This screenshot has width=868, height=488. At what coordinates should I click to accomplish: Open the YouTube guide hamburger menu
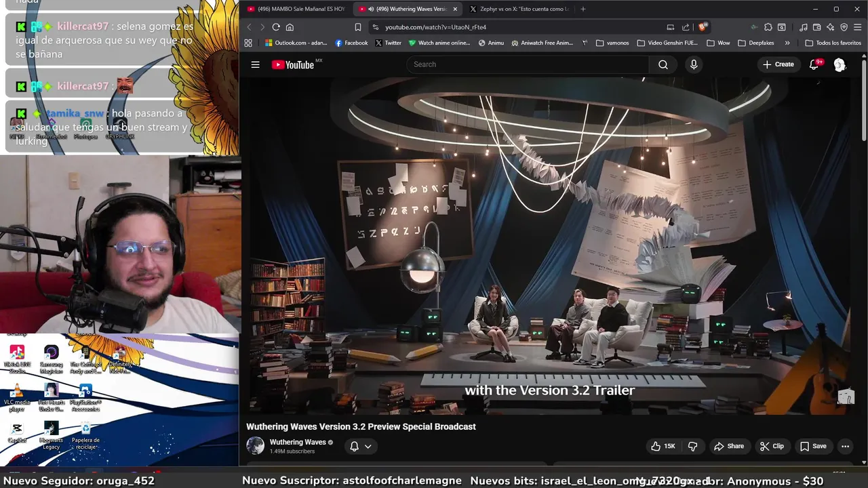[255, 64]
